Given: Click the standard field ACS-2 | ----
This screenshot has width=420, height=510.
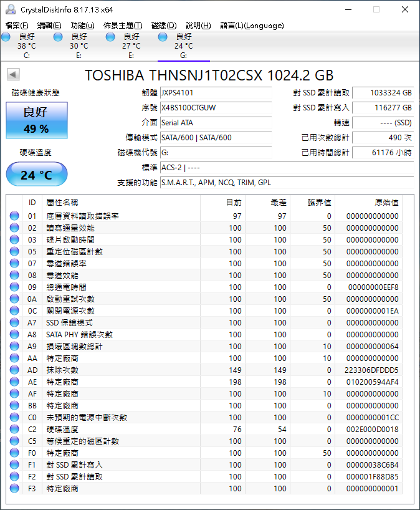Looking at the screenshot, I should click(287, 168).
